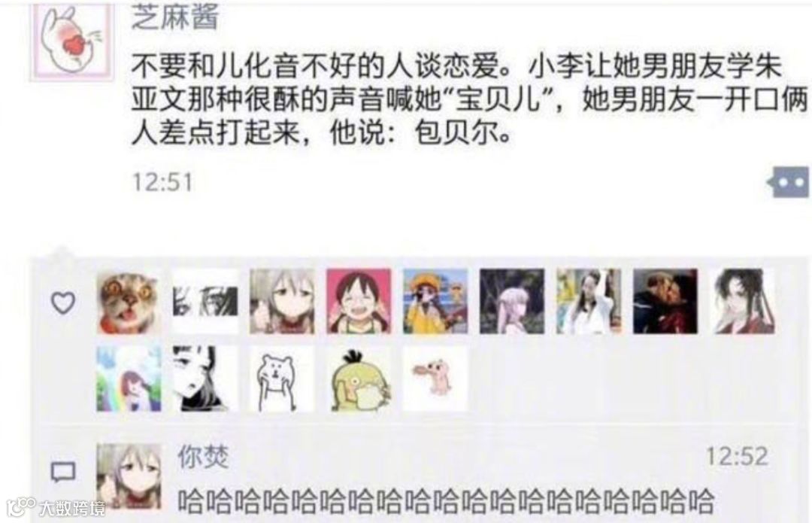Open the 你焚 commenter name link
Viewport: 812px width, 523px height.
203,457
